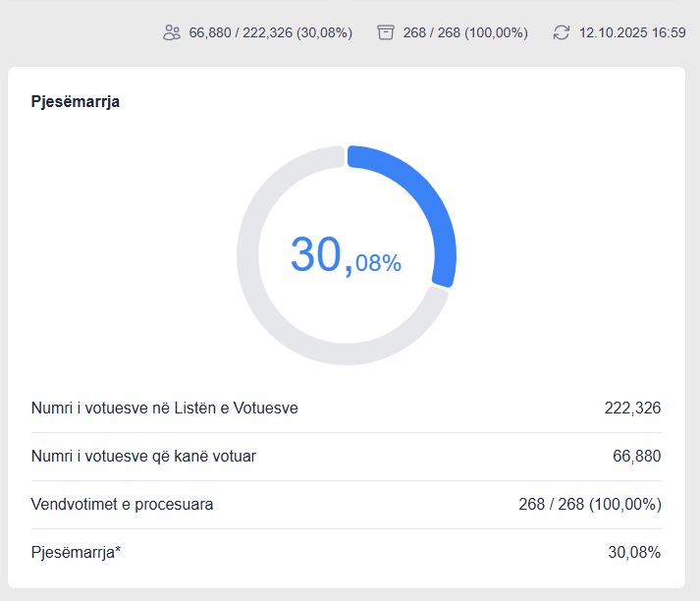Click the ballot box icon in top bar
Image resolution: width=700 pixels, height=601 pixels.
(386, 32)
